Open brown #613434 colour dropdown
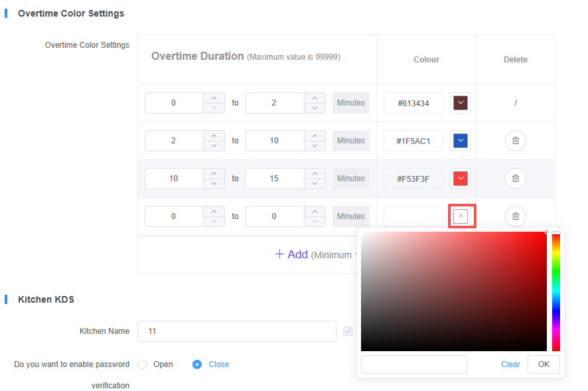 pos(460,103)
